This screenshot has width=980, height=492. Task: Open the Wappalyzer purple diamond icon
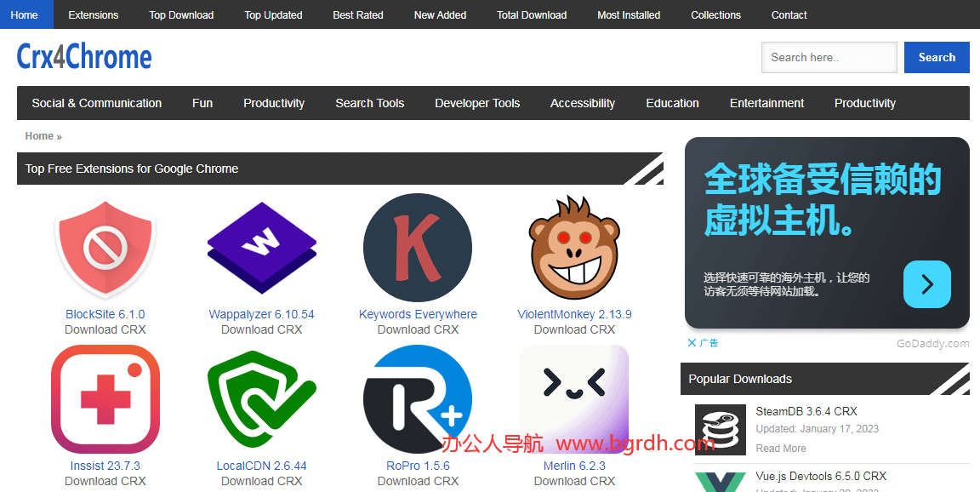click(x=261, y=247)
